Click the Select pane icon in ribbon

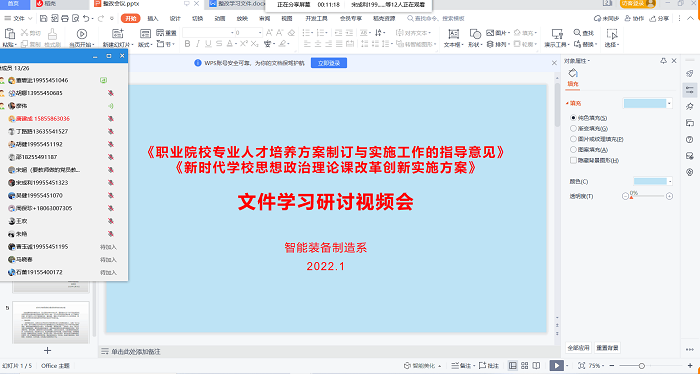pos(612,34)
